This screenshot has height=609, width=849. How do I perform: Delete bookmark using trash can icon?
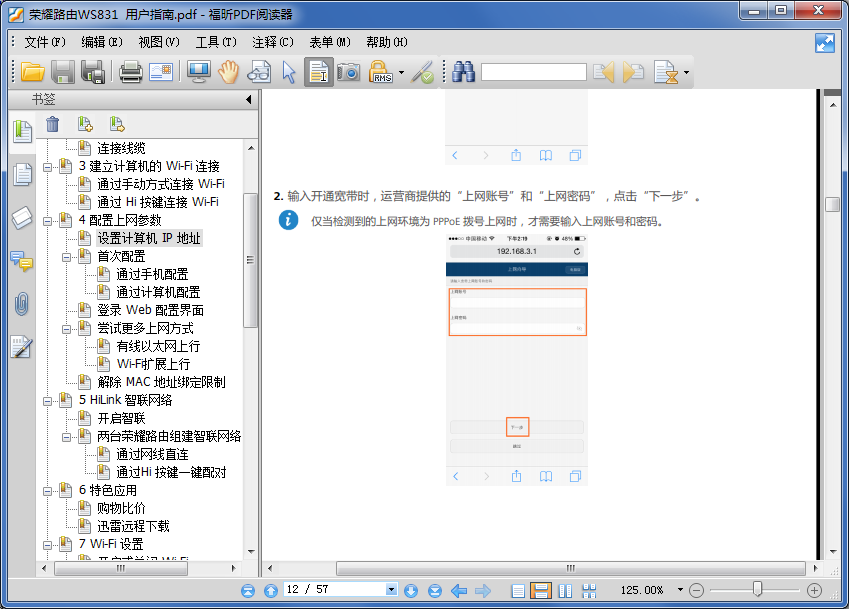53,124
